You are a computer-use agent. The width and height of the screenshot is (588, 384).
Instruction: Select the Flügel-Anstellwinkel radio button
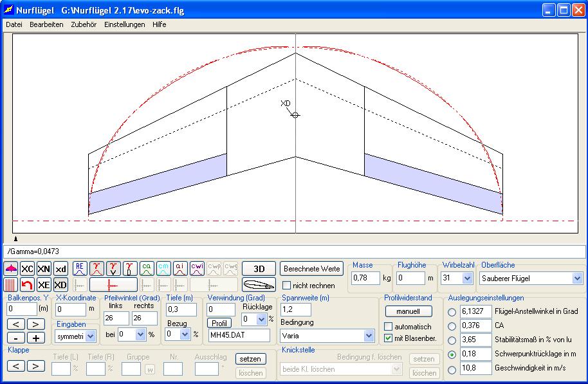(x=452, y=311)
